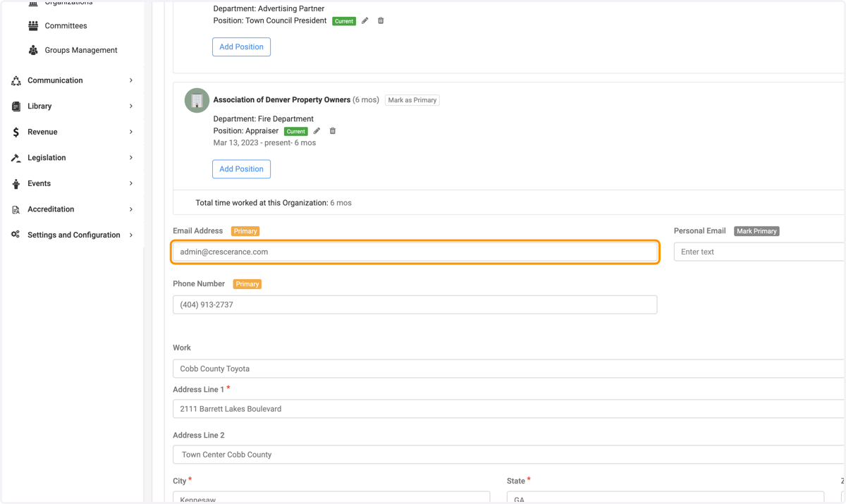Select the Legislation menu item
The image size is (846, 504).
click(x=47, y=158)
